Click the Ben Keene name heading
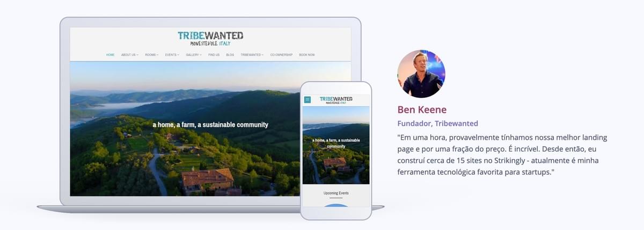 [422, 110]
